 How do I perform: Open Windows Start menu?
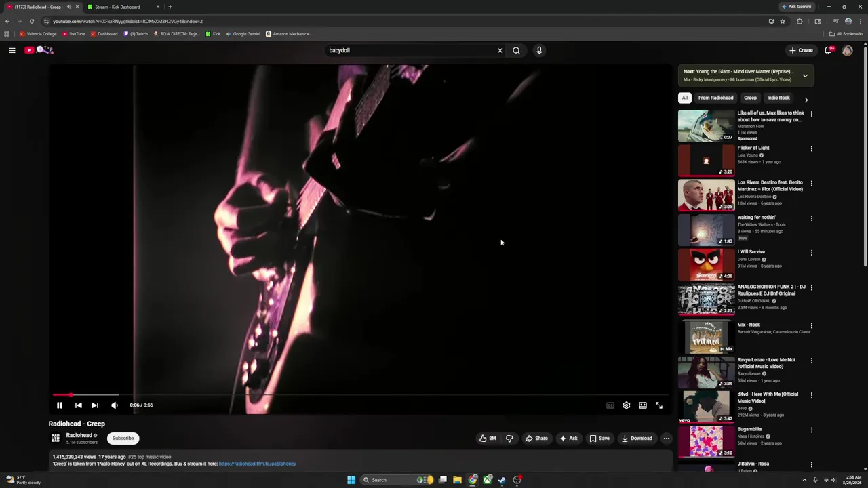tap(351, 480)
